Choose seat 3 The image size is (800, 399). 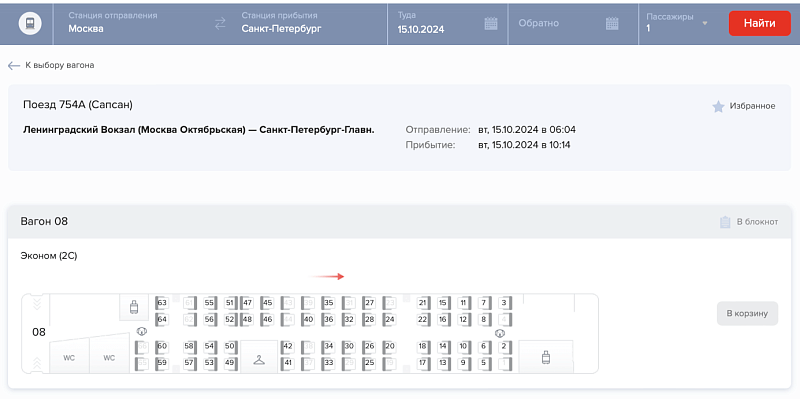[505, 303]
